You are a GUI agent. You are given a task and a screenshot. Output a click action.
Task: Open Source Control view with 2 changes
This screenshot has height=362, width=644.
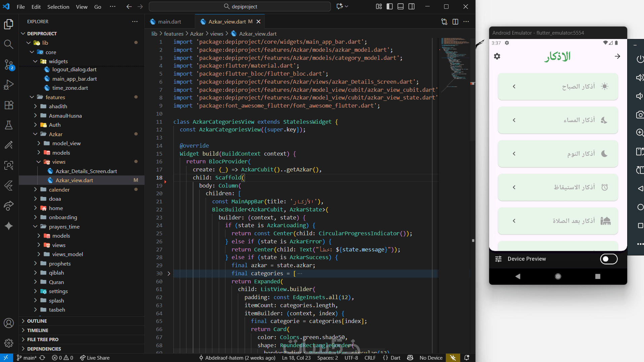click(9, 65)
